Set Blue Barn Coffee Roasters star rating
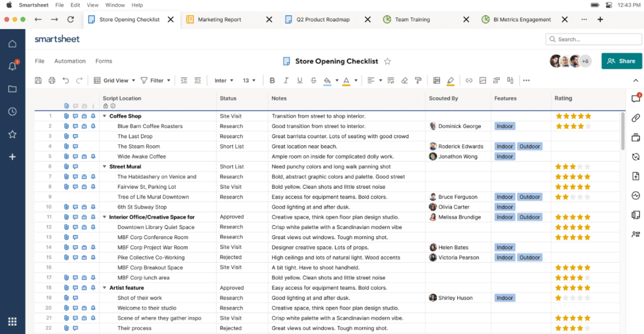 click(x=573, y=126)
